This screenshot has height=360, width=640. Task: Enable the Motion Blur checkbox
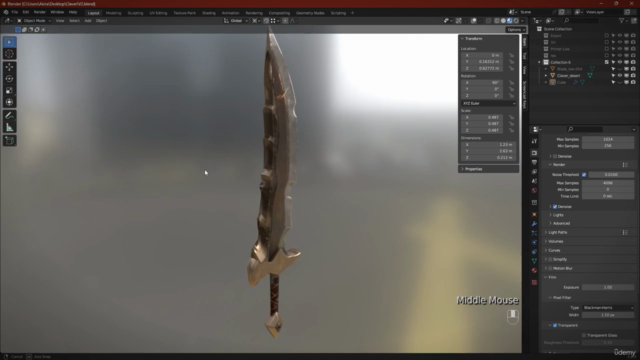coord(550,268)
